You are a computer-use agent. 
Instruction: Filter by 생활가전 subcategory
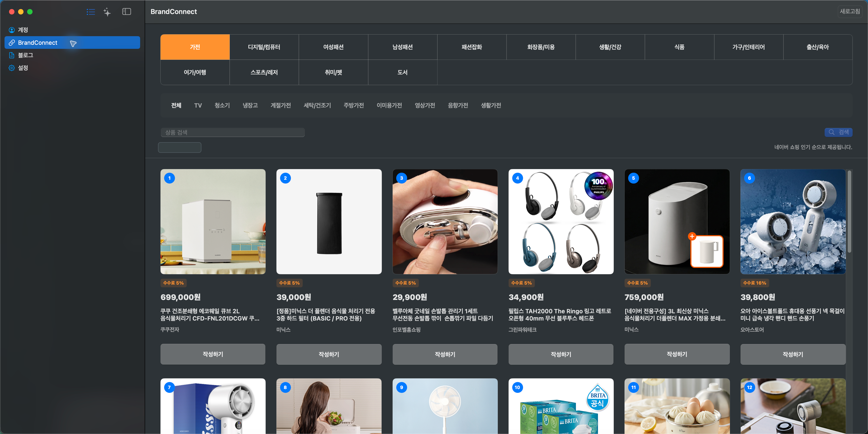coord(491,106)
